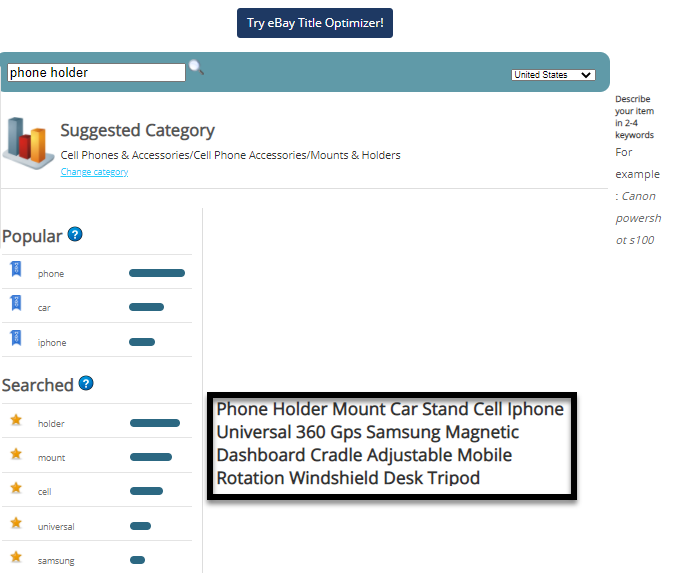Screen dimensions: 678x573
Task: Click the Cell Phones & Accessories category path
Action: click(x=230, y=155)
